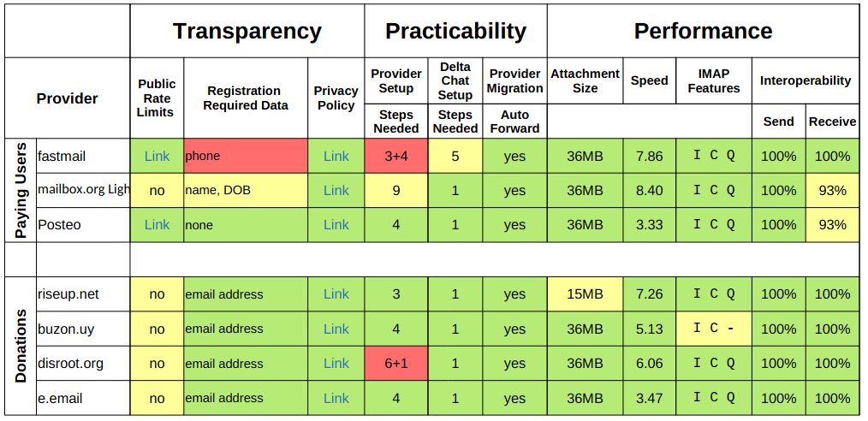
Task: Open the e.email Privacy Policy link
Action: pos(336,398)
